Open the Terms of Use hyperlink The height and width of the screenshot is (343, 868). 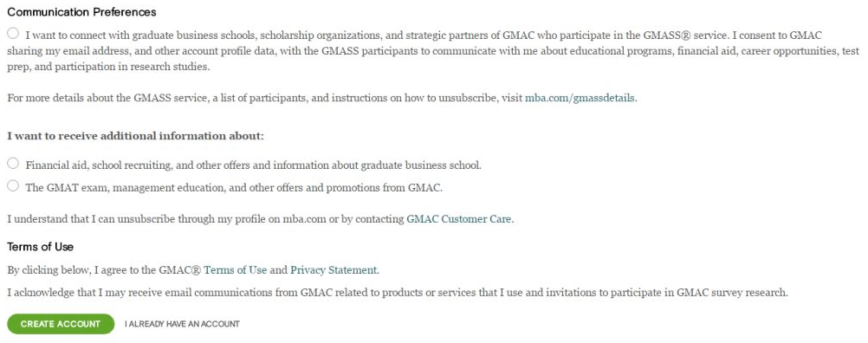(x=236, y=270)
